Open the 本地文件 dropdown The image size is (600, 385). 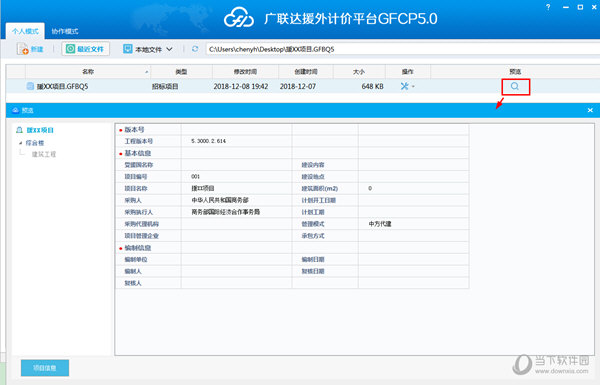click(148, 49)
